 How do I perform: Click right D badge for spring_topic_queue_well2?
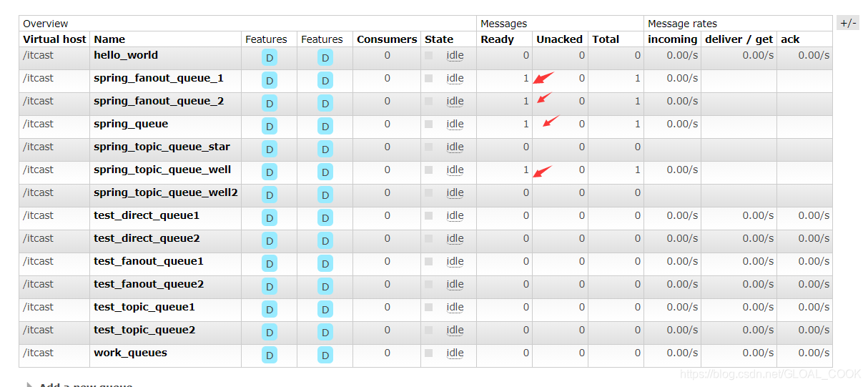point(325,195)
